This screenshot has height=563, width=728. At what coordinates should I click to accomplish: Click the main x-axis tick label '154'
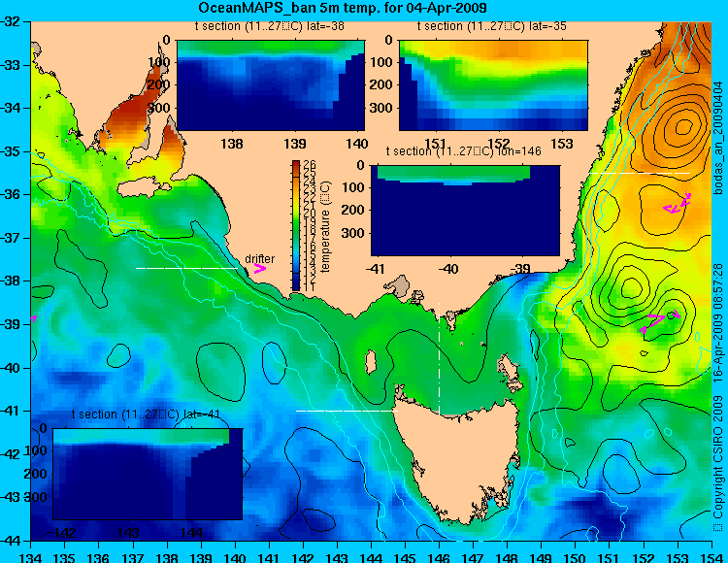(711, 557)
